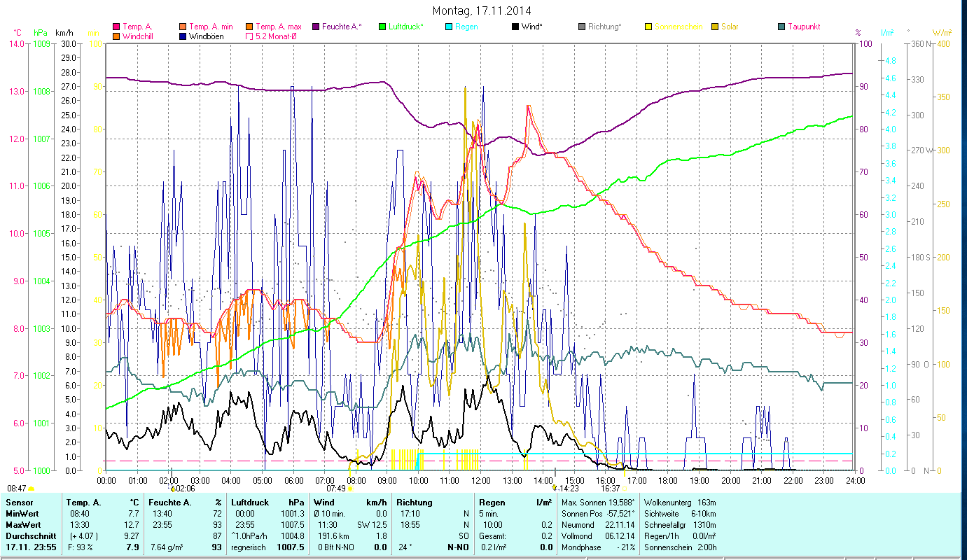Click the sun icon next to 08:47
Viewport: 967px width, 560px height.
click(31, 489)
